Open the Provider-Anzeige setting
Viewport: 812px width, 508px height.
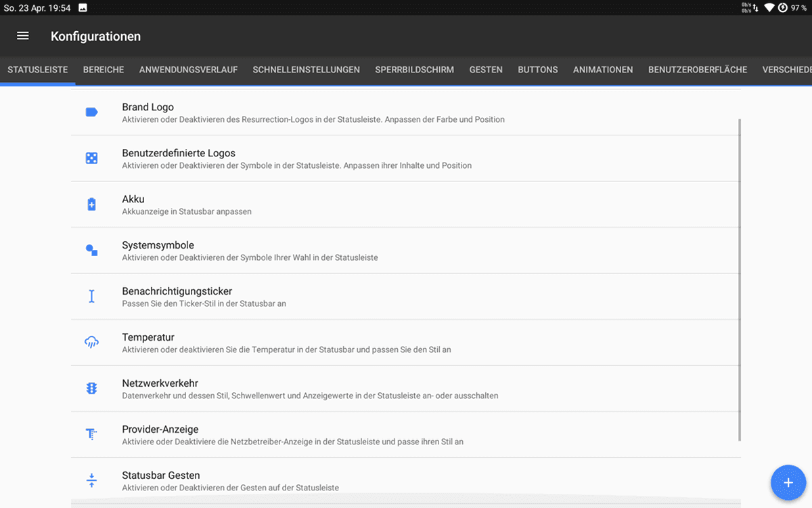406,435
